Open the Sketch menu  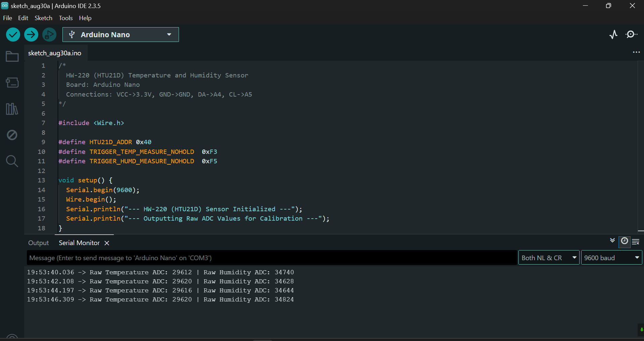click(43, 18)
